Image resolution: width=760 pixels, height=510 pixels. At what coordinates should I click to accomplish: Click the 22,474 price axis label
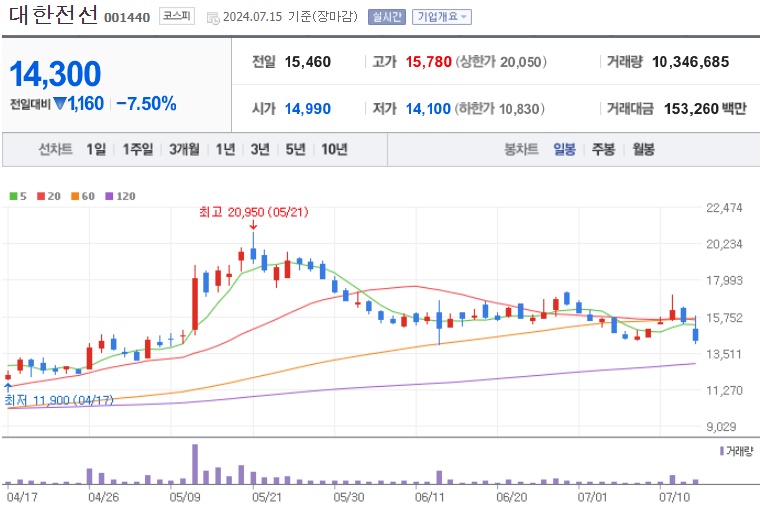coord(724,208)
